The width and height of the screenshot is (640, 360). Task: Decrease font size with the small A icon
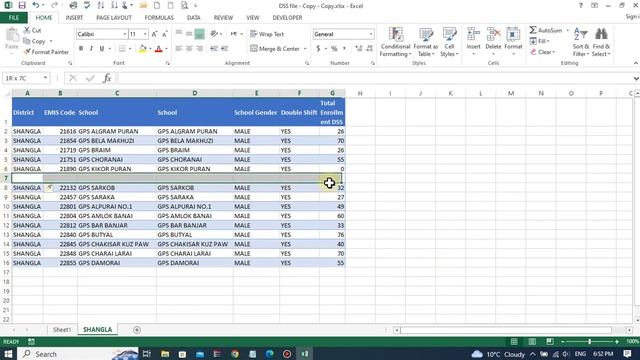pyautogui.click(x=164, y=34)
